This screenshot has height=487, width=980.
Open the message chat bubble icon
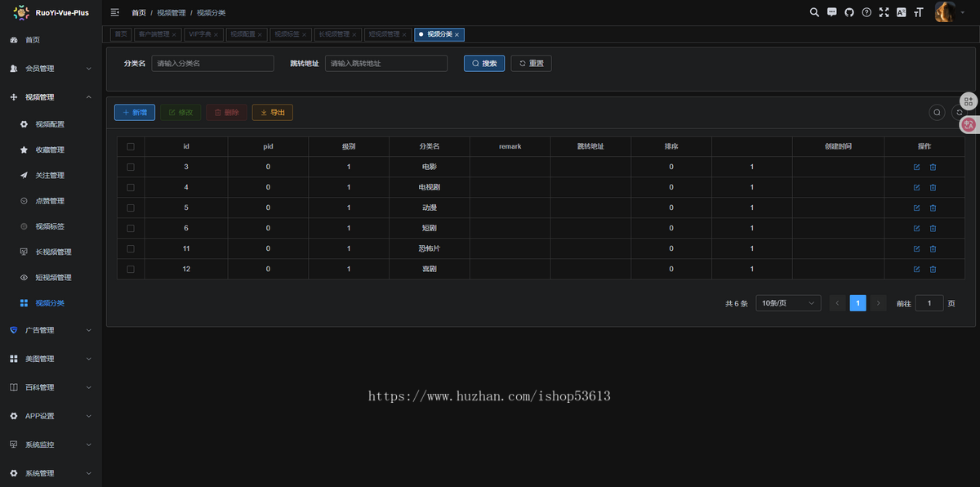832,12
